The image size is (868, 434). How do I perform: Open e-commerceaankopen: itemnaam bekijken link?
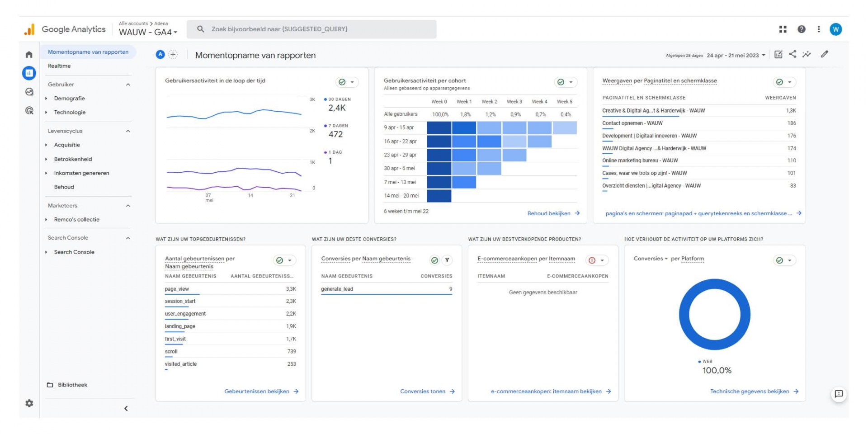[551, 392]
